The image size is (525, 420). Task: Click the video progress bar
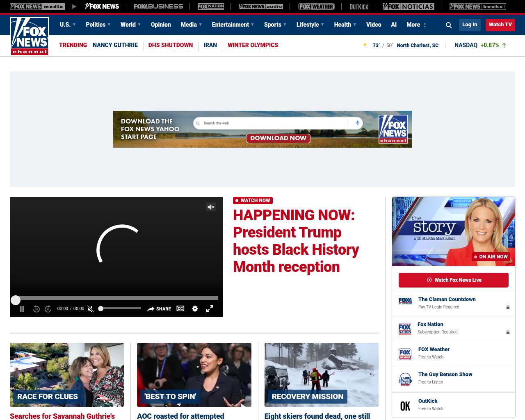click(x=116, y=298)
